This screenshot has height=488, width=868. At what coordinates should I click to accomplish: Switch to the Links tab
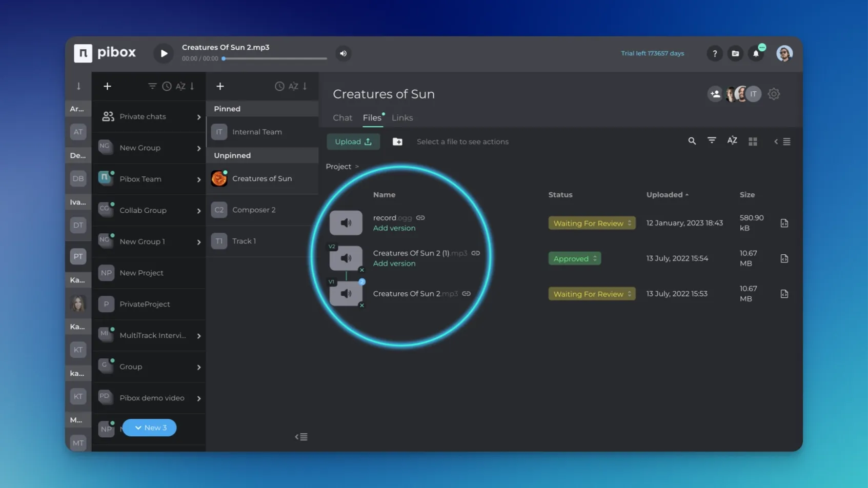click(x=402, y=118)
